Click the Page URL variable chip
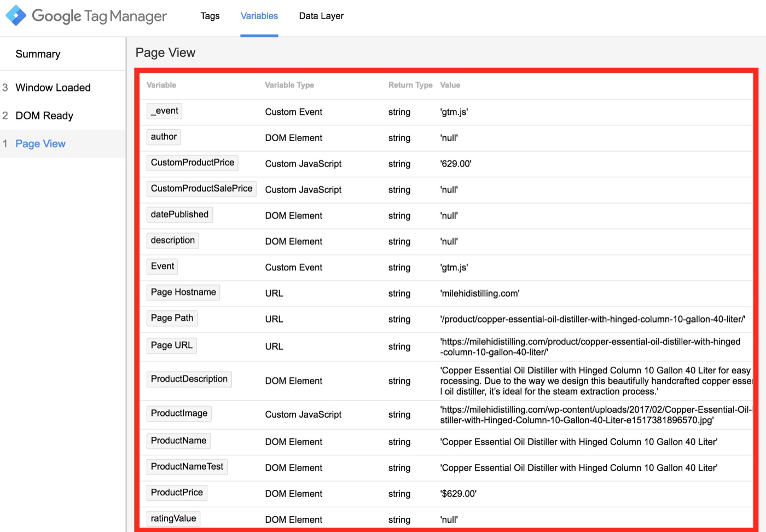 pos(171,345)
